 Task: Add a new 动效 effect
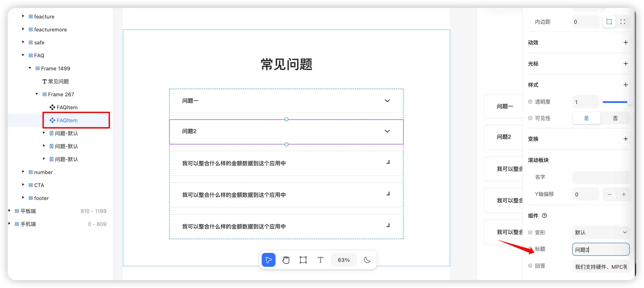[625, 42]
